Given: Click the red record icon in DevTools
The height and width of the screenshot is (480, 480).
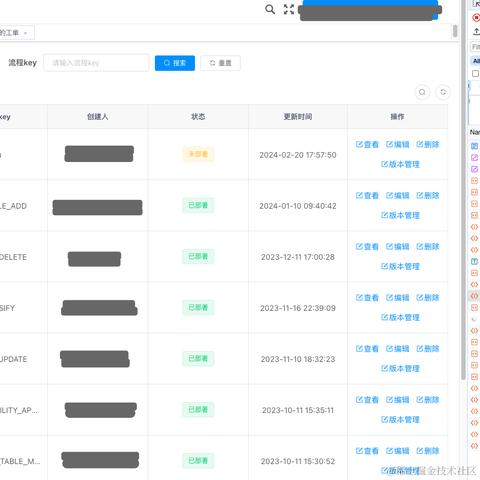Looking at the screenshot, I should [x=476, y=17].
